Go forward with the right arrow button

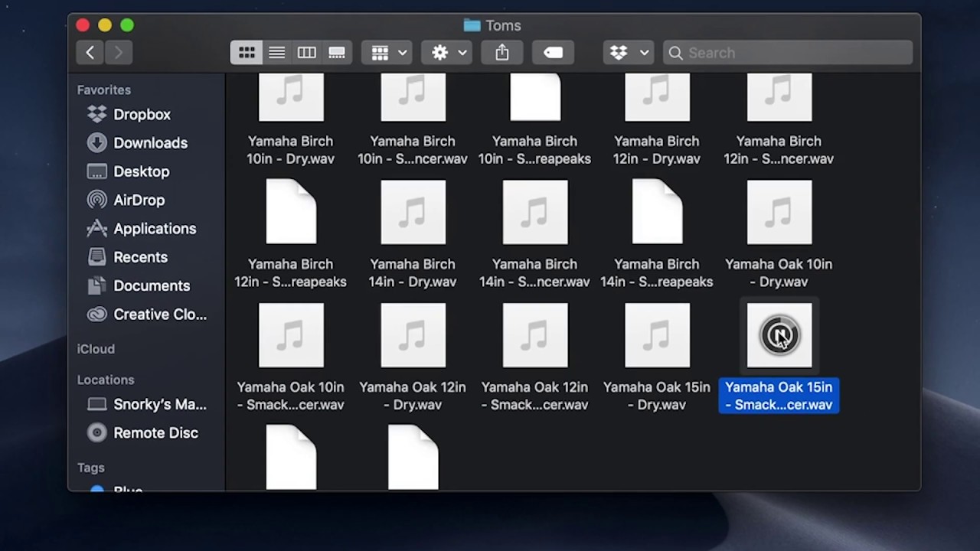tap(118, 52)
